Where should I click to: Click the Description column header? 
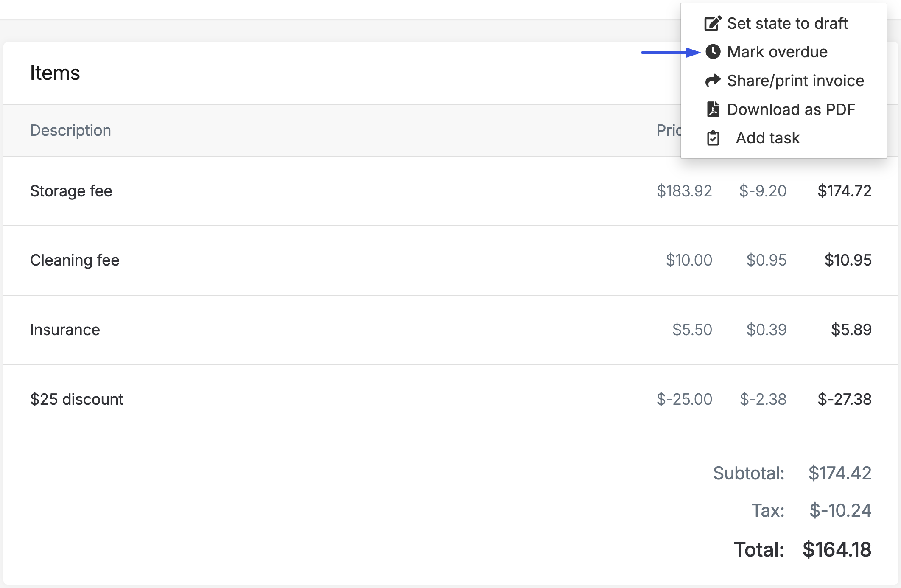click(70, 130)
